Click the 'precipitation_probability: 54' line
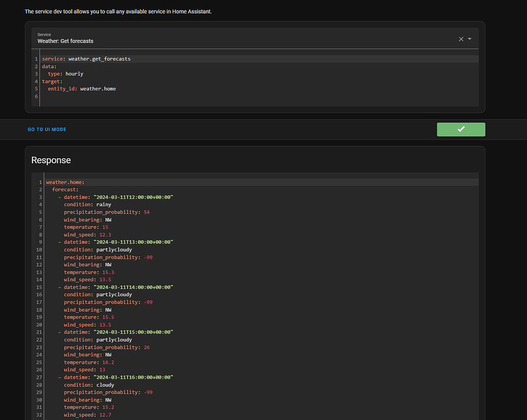 (x=107, y=212)
